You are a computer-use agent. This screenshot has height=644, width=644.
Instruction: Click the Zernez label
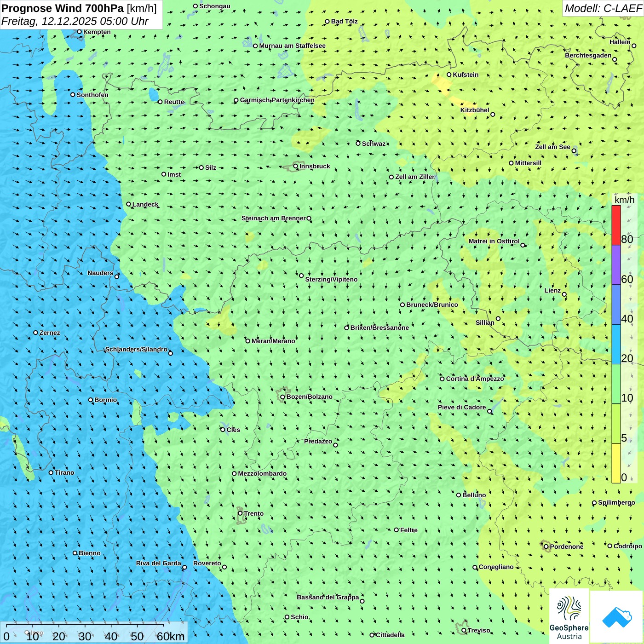coord(50,333)
